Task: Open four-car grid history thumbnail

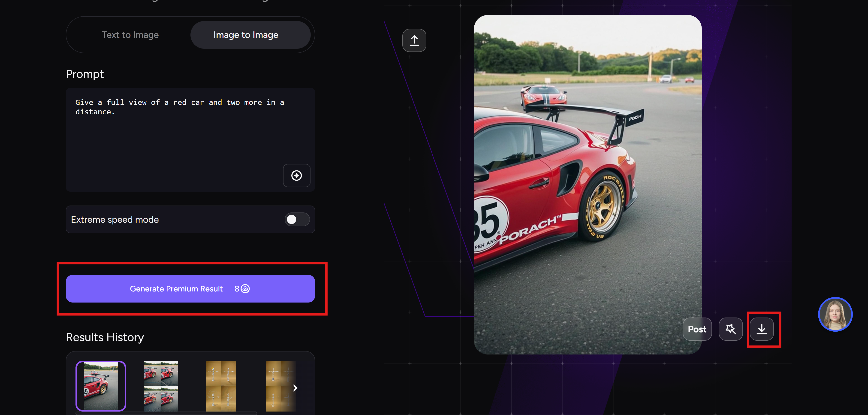Action: [161, 386]
